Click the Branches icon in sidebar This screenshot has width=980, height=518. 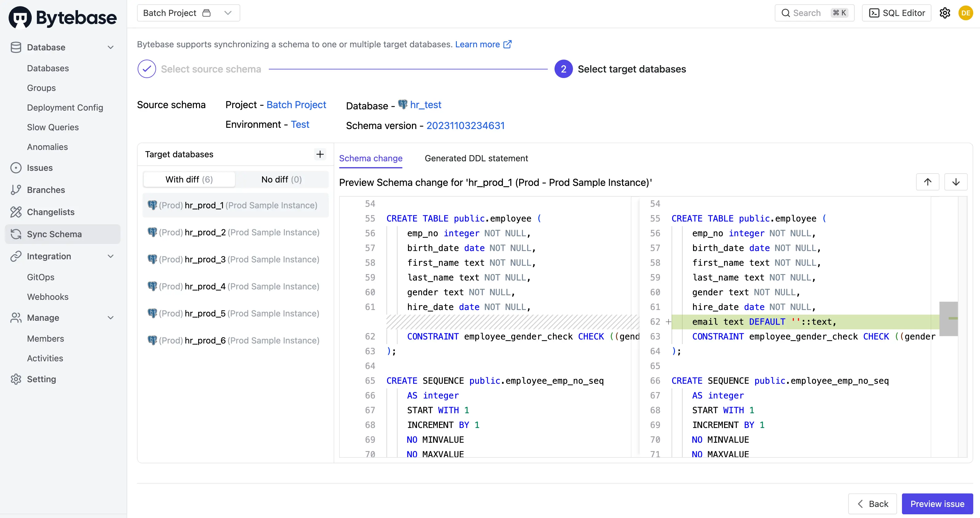pos(16,190)
